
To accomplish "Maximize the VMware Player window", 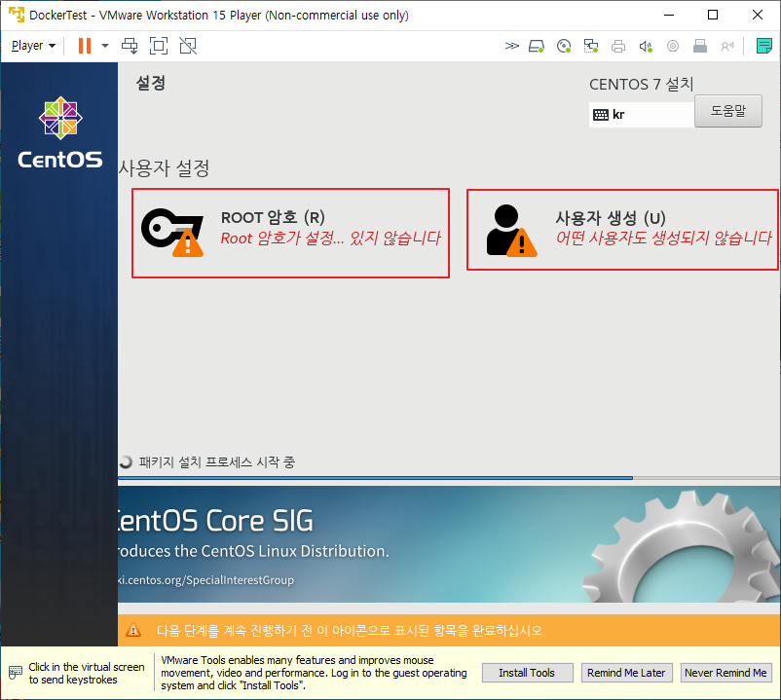I will click(x=713, y=15).
